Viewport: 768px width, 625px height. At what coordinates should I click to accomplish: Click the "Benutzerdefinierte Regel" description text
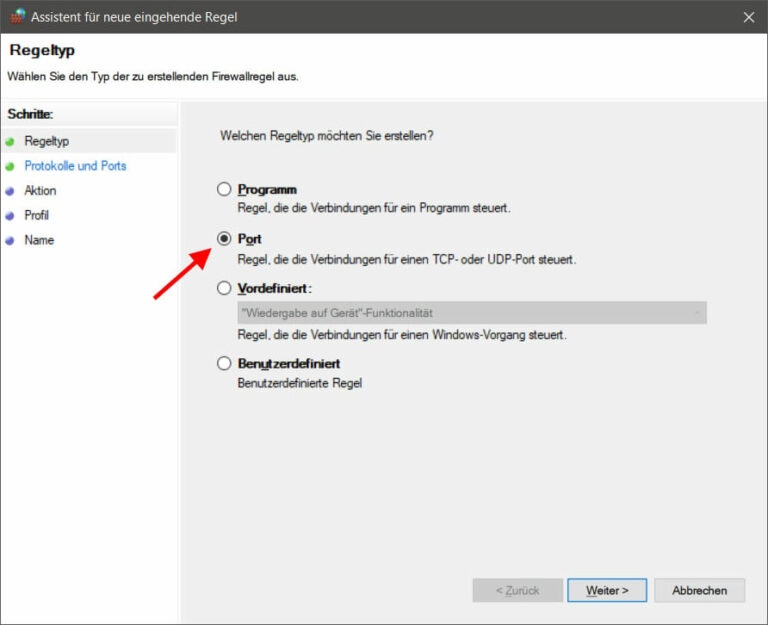(x=300, y=383)
